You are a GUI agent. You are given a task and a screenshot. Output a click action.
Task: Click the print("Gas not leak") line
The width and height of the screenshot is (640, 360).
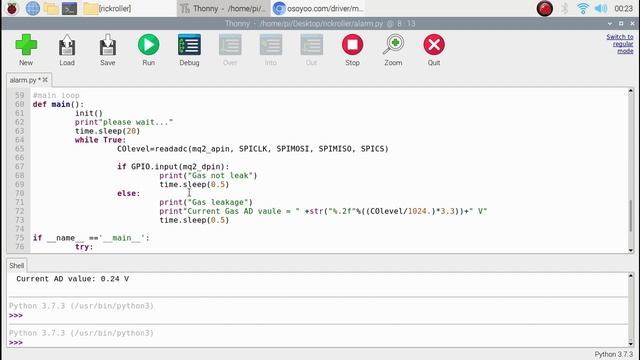tap(208, 176)
